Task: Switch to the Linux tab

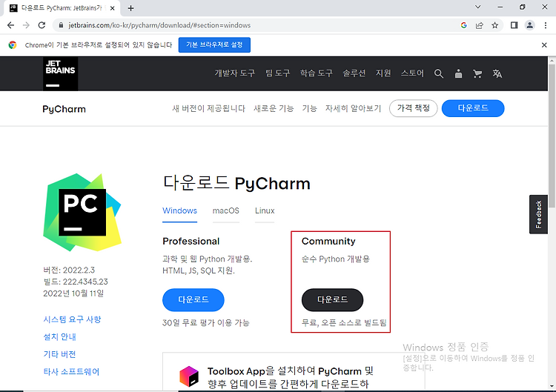Action: [265, 211]
